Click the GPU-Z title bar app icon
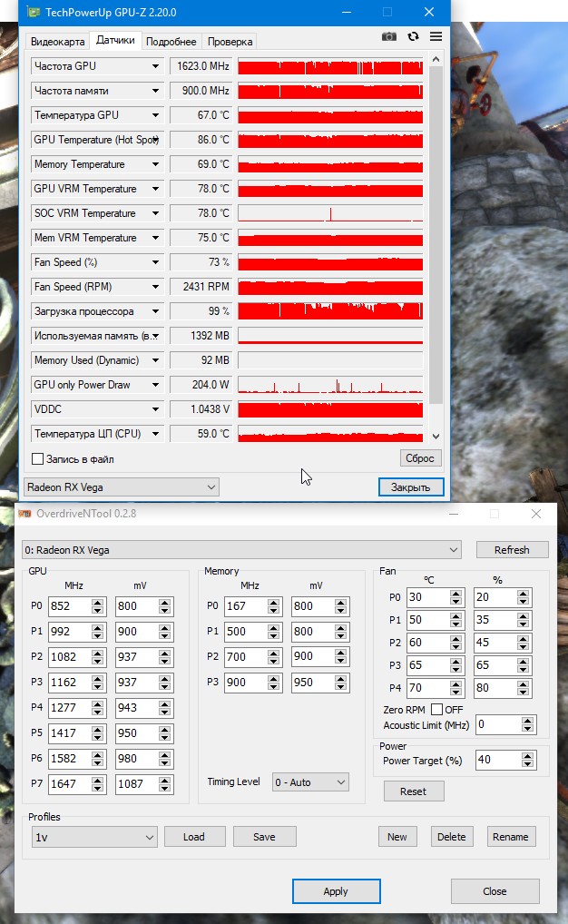 tap(34, 12)
